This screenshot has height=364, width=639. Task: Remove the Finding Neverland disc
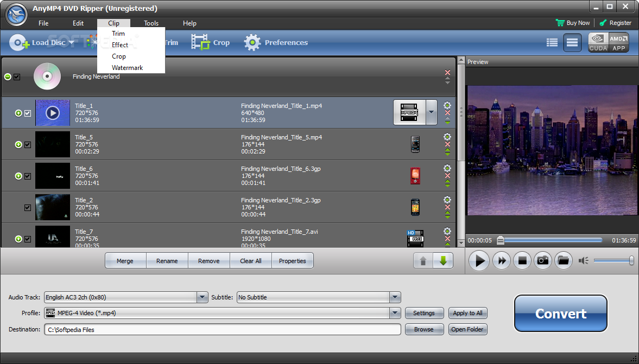(447, 72)
